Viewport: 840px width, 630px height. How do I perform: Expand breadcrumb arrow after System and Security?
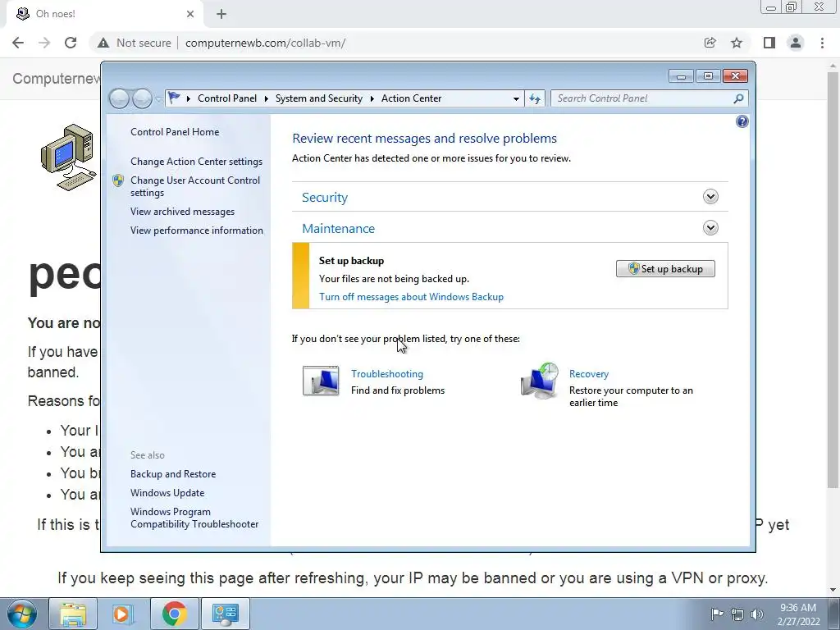pyautogui.click(x=372, y=98)
